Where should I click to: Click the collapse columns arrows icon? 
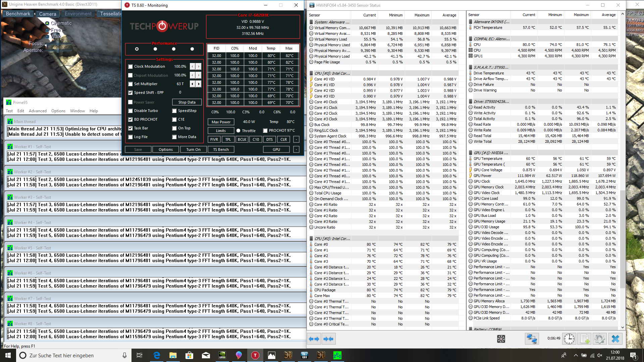point(328,339)
